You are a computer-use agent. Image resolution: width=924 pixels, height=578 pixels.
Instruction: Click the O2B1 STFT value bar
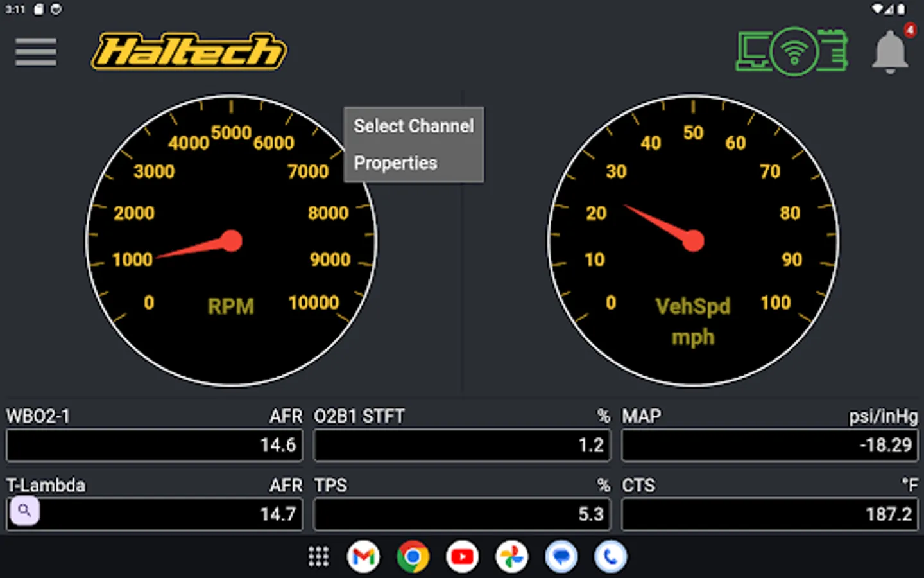click(x=461, y=445)
